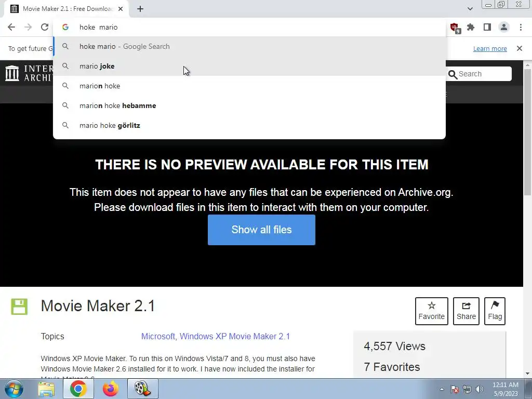Expand the tab search chevron
Image resolution: width=532 pixels, height=399 pixels.
click(470, 9)
